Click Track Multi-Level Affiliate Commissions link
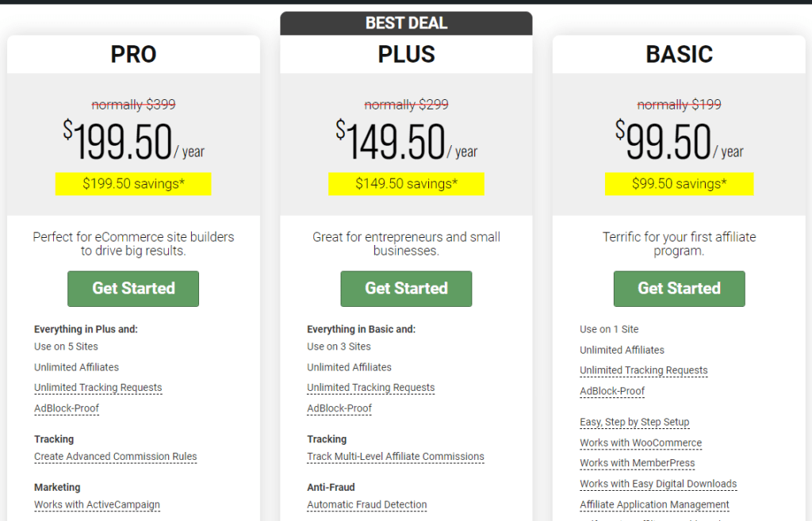 click(395, 457)
